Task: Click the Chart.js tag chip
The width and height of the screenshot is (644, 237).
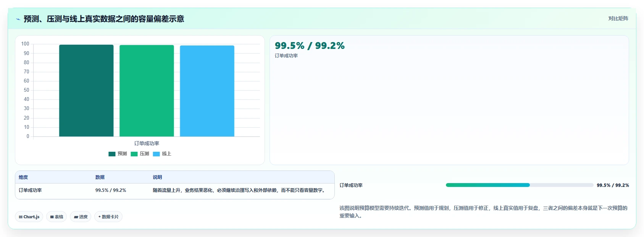Action: (x=29, y=217)
